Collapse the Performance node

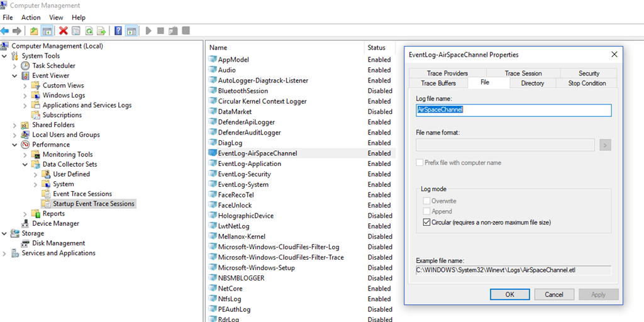15,145
